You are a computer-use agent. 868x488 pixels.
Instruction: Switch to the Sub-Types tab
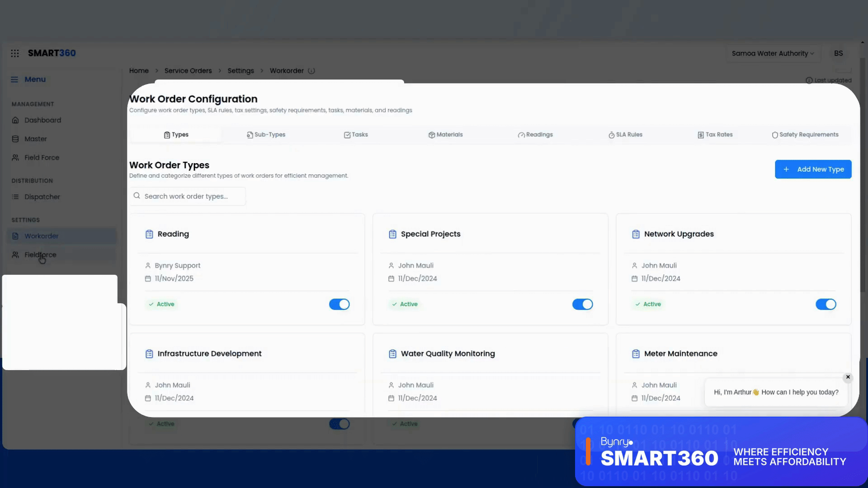click(266, 135)
